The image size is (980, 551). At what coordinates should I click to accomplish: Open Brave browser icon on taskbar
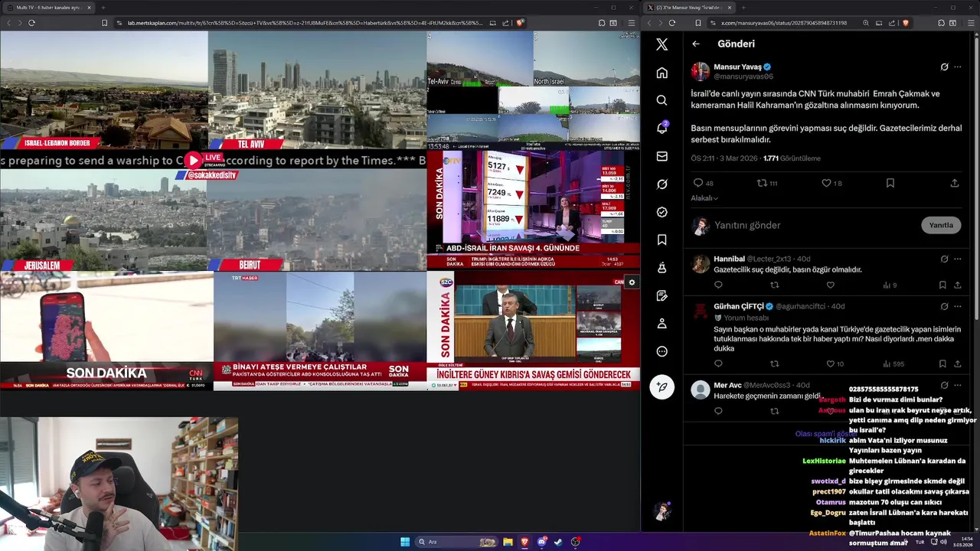pos(524,542)
